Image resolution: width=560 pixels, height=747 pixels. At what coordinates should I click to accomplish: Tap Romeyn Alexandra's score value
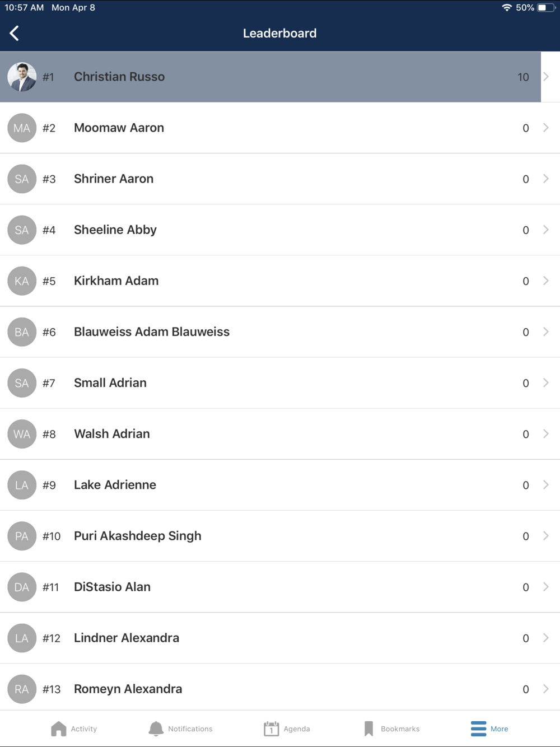coord(525,689)
